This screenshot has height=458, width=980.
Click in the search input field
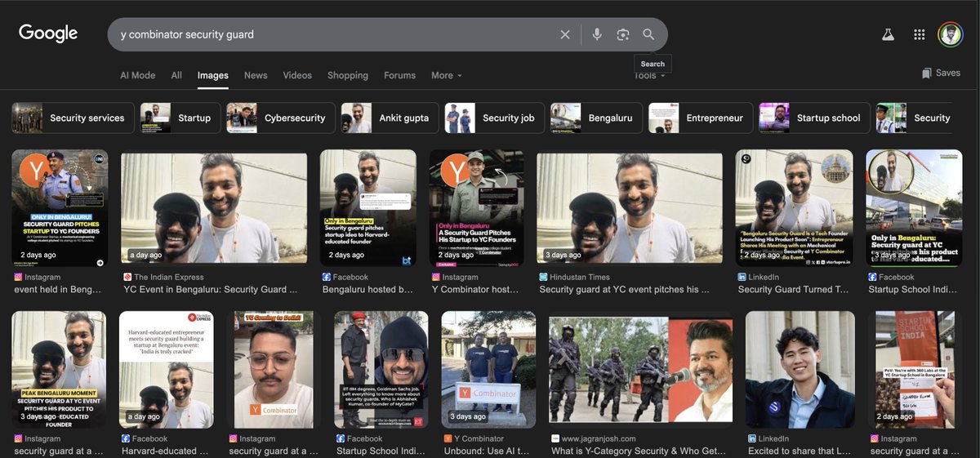335,34
